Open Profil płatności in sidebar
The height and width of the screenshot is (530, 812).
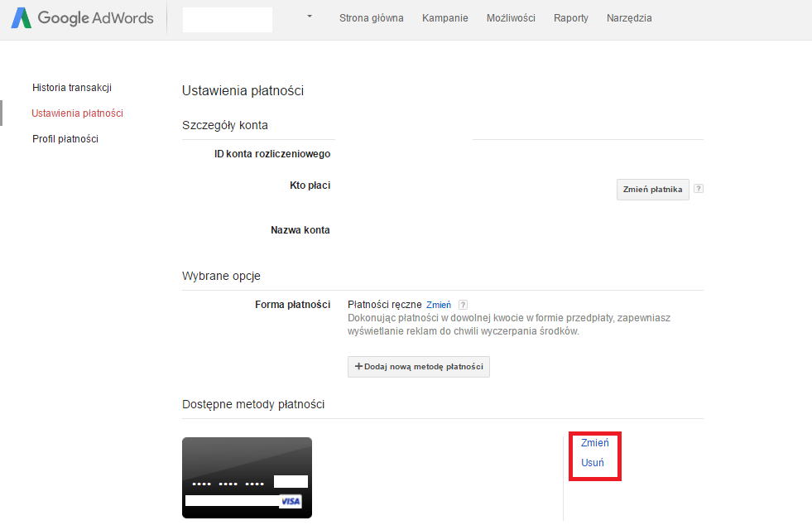tap(65, 139)
